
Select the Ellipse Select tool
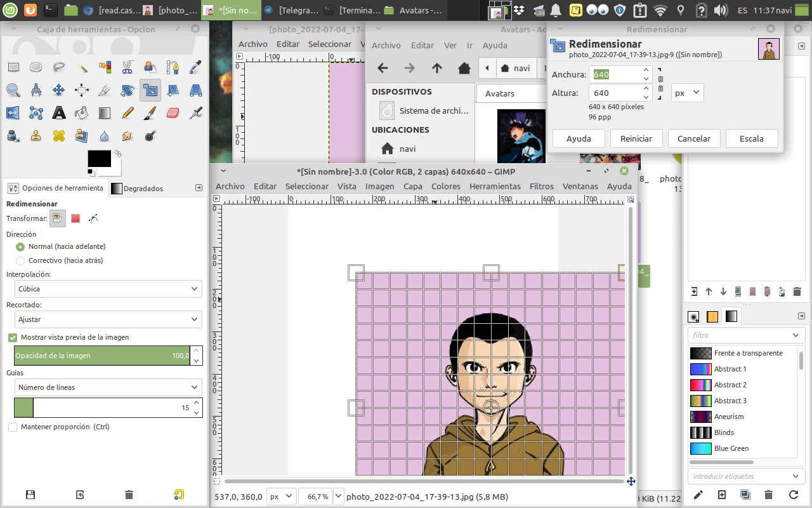(36, 67)
